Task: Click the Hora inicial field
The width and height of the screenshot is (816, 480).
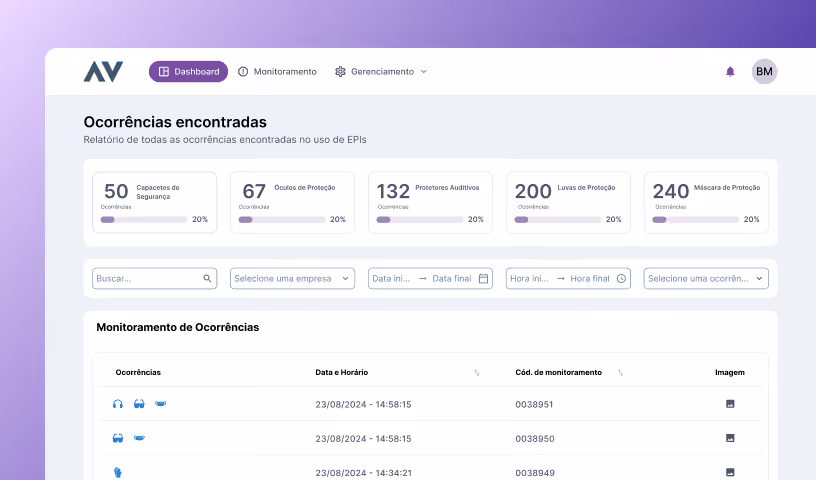Action: click(x=529, y=279)
